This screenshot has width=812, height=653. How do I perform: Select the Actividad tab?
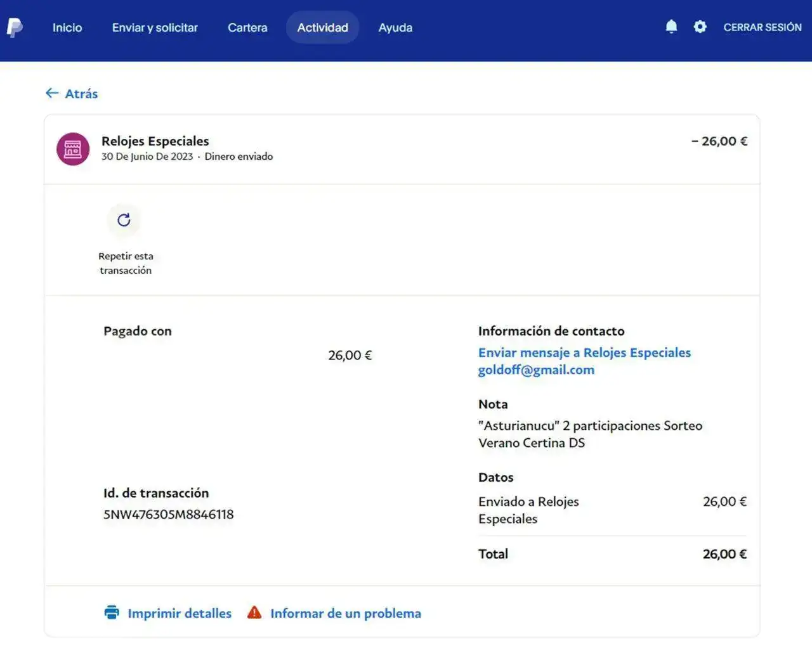[322, 27]
